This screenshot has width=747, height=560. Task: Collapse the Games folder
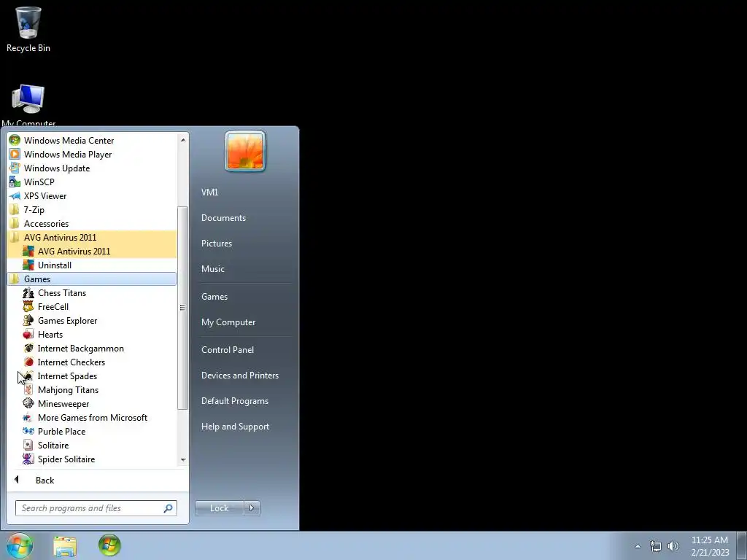pyautogui.click(x=92, y=279)
